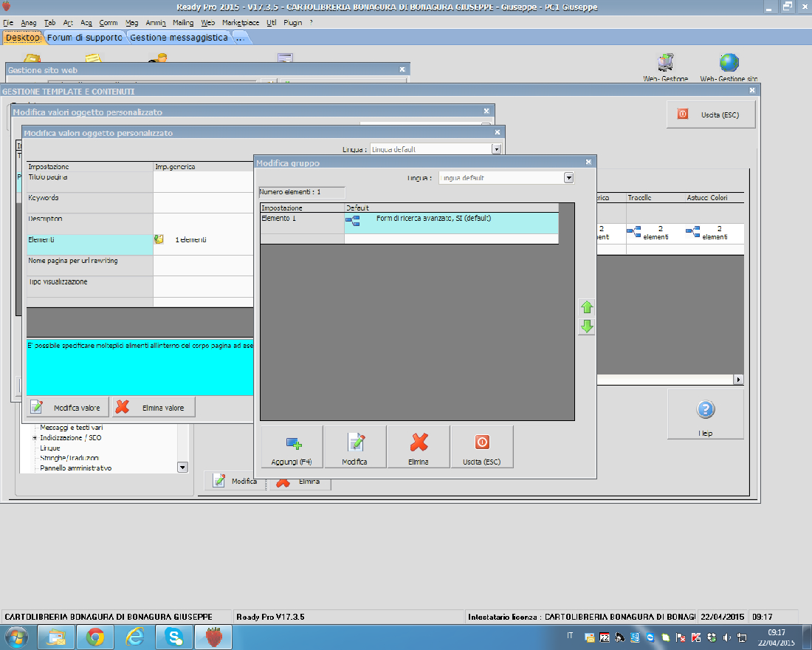Click the TeamViewer tray icon
The height and width of the screenshot is (650, 812).
pos(650,637)
